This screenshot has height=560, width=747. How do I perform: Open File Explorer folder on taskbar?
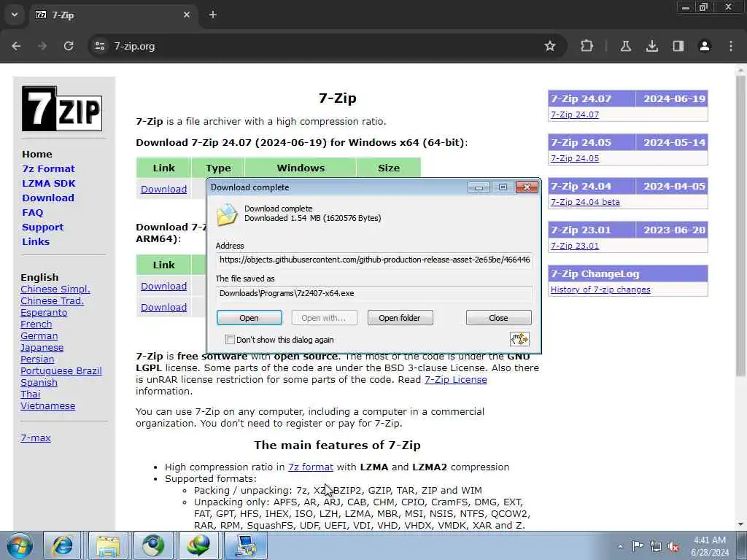[108, 545]
